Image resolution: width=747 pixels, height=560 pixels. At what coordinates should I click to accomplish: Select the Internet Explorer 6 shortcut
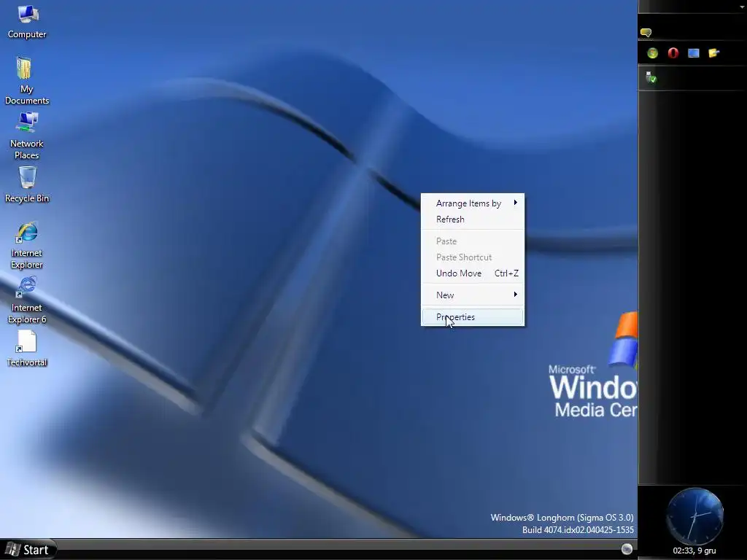(27, 300)
